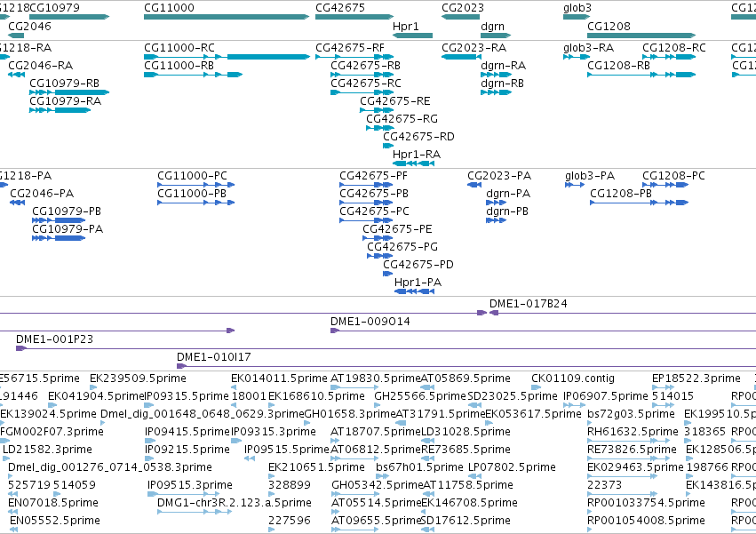Click protein label CG11000-PC
This screenshot has height=534, width=756.
tap(193, 176)
